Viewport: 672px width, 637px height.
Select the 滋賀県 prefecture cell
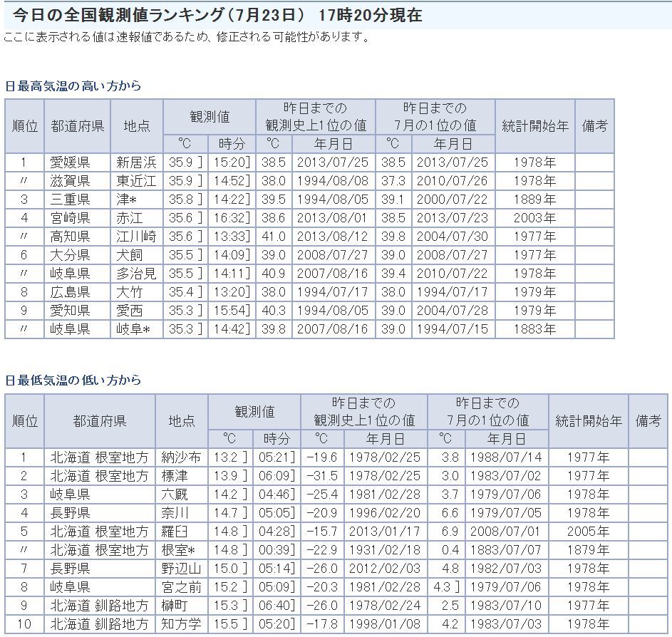tap(70, 181)
